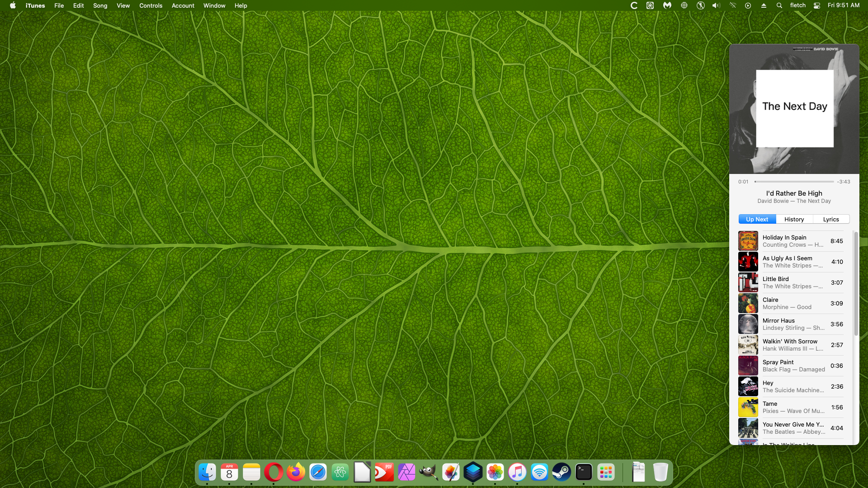This screenshot has height=488, width=868.
Task: Launch GIMP from the Dock
Action: 428,473
